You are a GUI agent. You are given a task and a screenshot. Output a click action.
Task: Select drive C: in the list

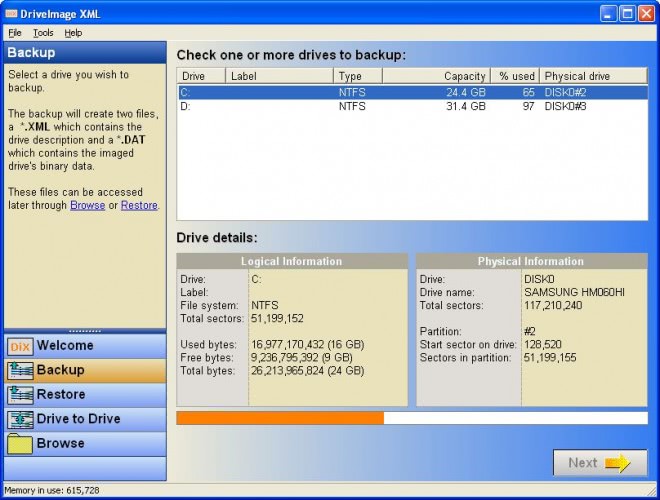pyautogui.click(x=186, y=92)
